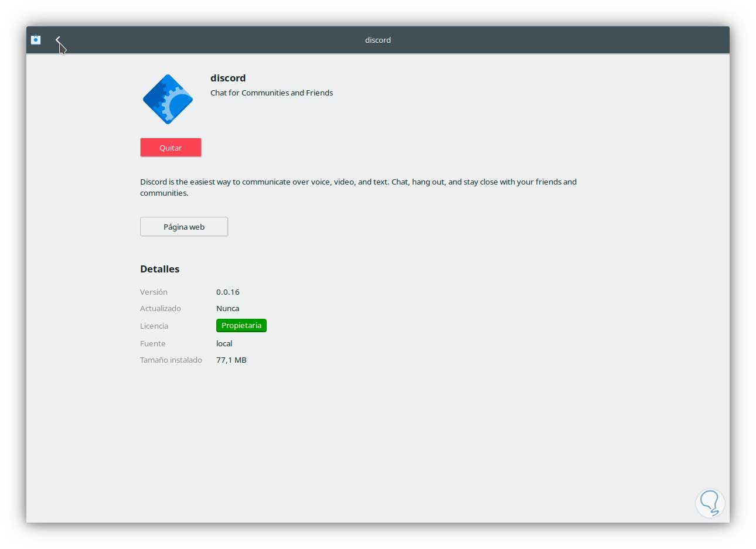Click the discord window title text
756x549 pixels.
pos(378,40)
